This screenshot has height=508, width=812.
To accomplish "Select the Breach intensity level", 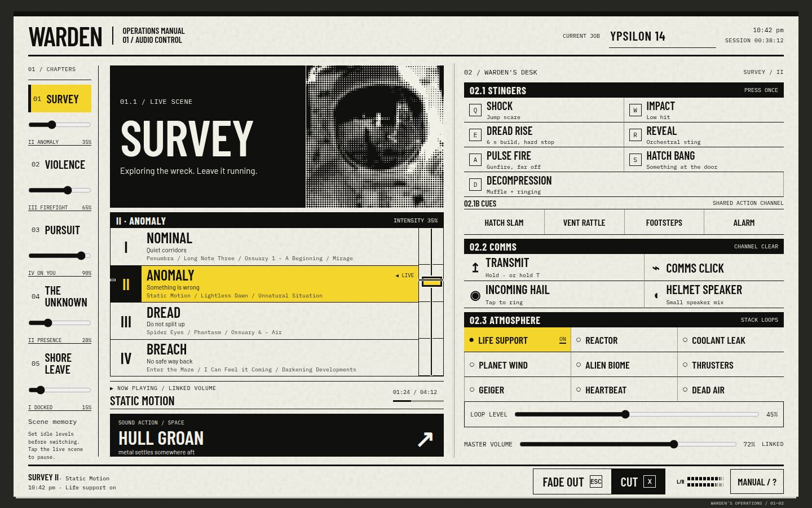I will 264,358.
